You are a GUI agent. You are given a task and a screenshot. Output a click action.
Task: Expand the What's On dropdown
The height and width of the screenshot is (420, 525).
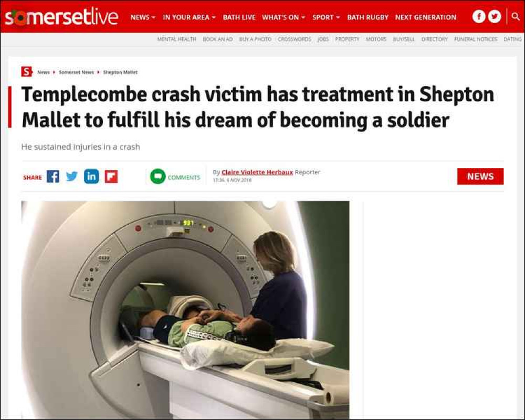(283, 17)
